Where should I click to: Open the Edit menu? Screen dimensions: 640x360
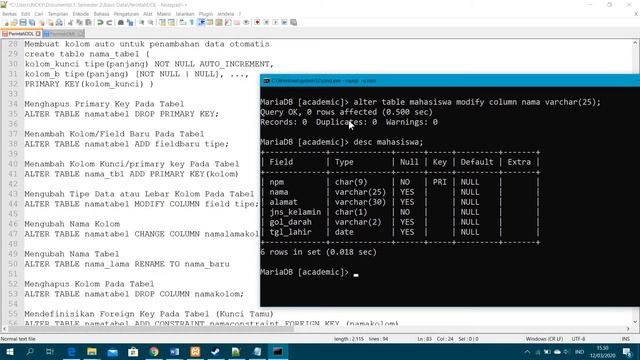click(x=26, y=14)
